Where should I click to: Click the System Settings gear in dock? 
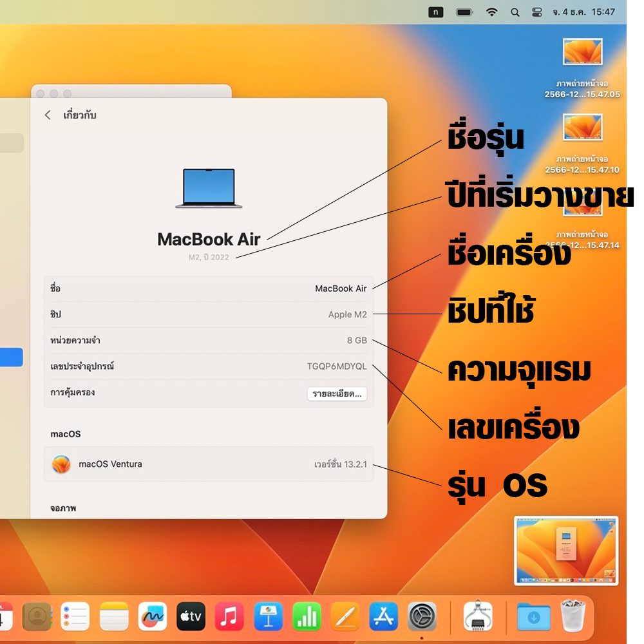coord(422,617)
